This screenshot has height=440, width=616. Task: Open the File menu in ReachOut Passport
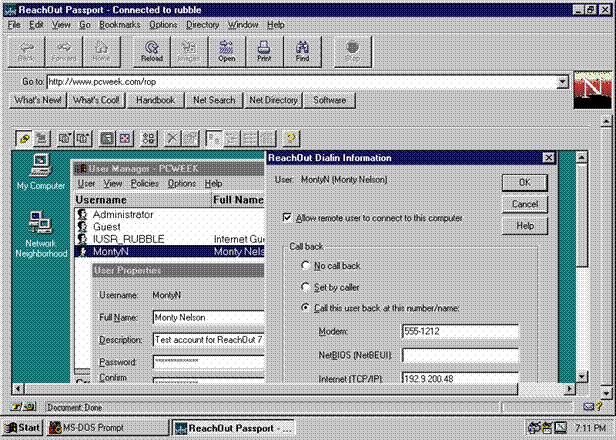(14, 25)
